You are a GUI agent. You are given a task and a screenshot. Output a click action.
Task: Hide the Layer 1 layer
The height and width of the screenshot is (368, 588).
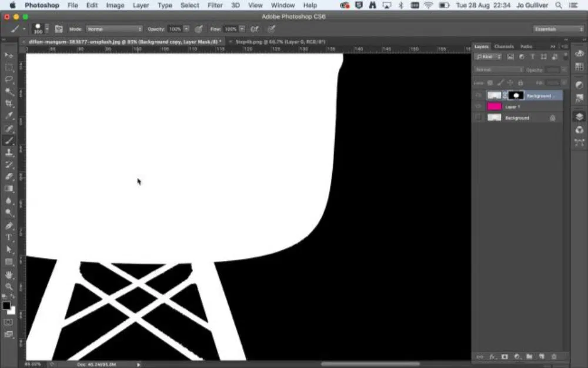pyautogui.click(x=478, y=107)
